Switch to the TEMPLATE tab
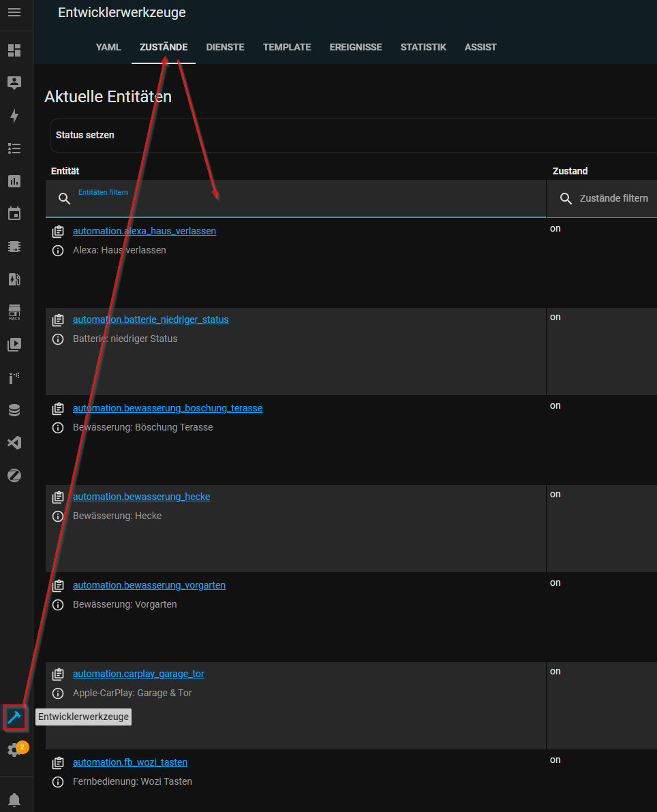 (287, 47)
